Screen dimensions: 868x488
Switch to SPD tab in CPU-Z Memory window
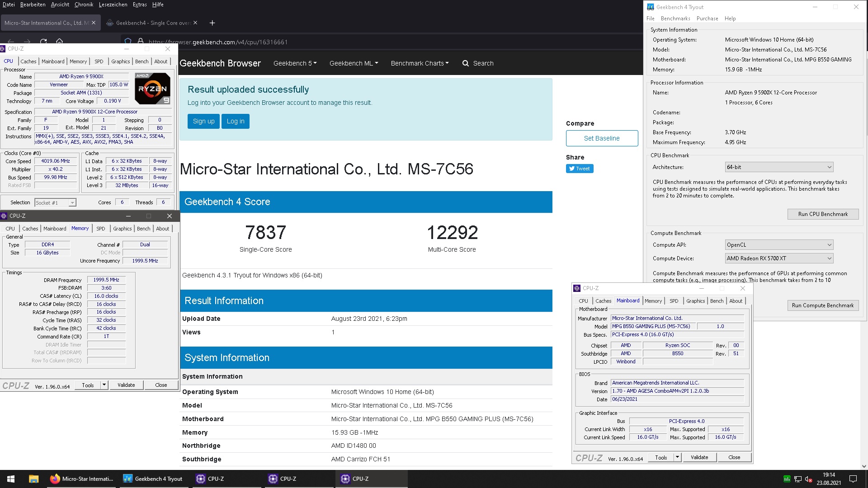coord(101,229)
